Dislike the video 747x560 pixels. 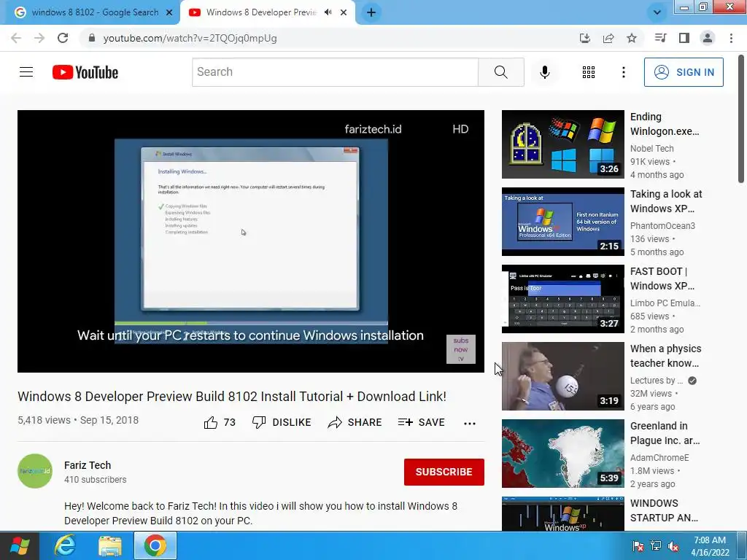(282, 422)
